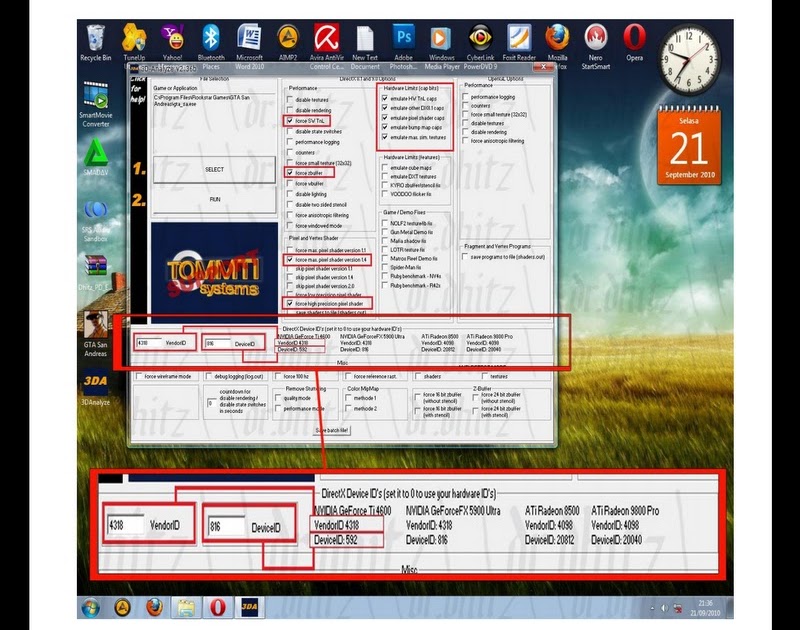Image resolution: width=800 pixels, height=630 pixels.
Task: Open the Recycle Bin desktop icon
Action: click(x=95, y=43)
